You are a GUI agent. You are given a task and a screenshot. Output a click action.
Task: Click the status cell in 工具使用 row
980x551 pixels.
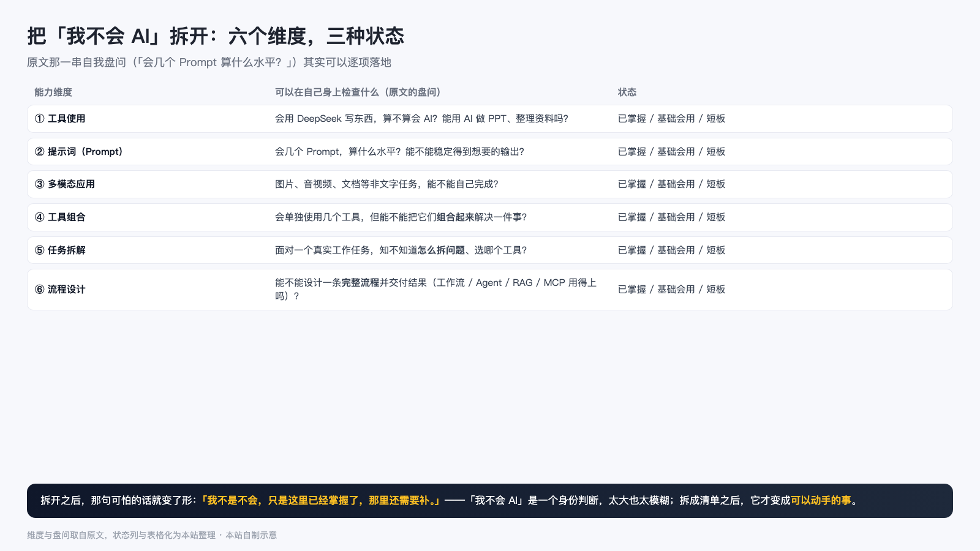[x=671, y=119]
